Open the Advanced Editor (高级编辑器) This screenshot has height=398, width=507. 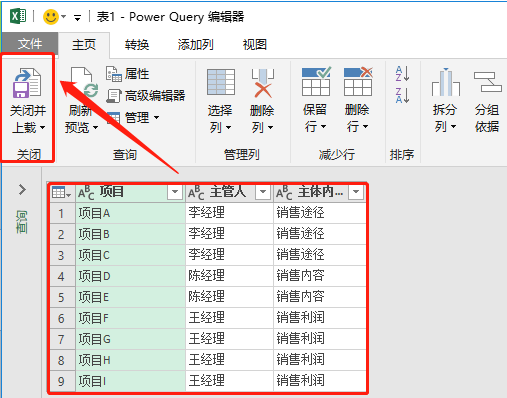pyautogui.click(x=145, y=96)
